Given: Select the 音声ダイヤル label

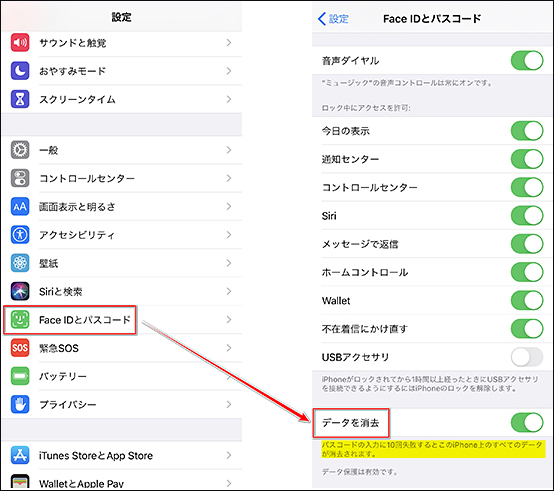Looking at the screenshot, I should pyautogui.click(x=350, y=61).
